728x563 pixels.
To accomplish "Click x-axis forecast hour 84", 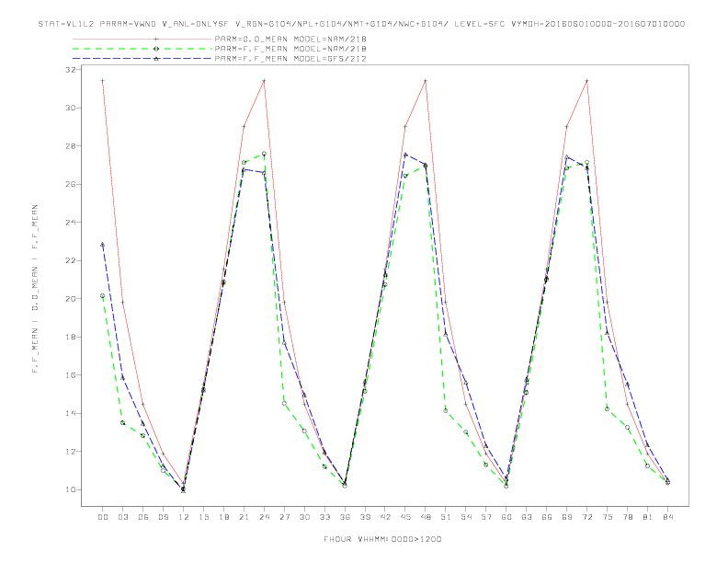I will 667,517.
